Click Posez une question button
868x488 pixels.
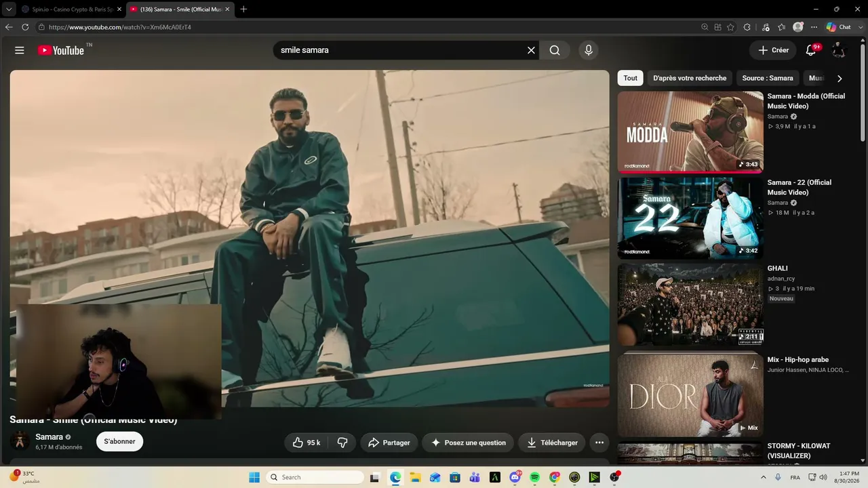click(469, 443)
